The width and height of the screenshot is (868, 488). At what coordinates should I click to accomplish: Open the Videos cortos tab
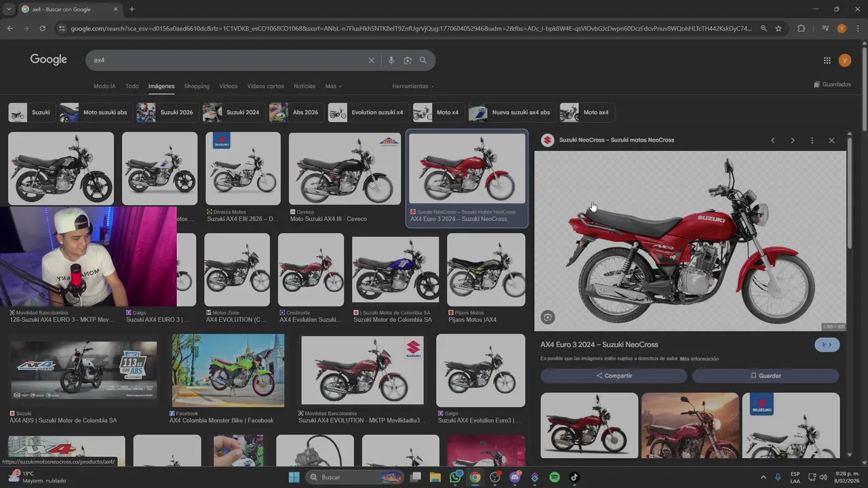tap(266, 86)
